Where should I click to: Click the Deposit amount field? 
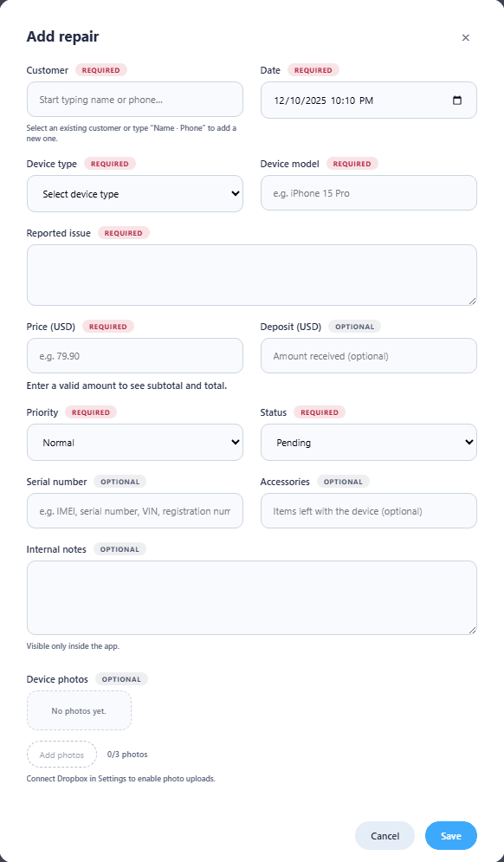pos(368,355)
